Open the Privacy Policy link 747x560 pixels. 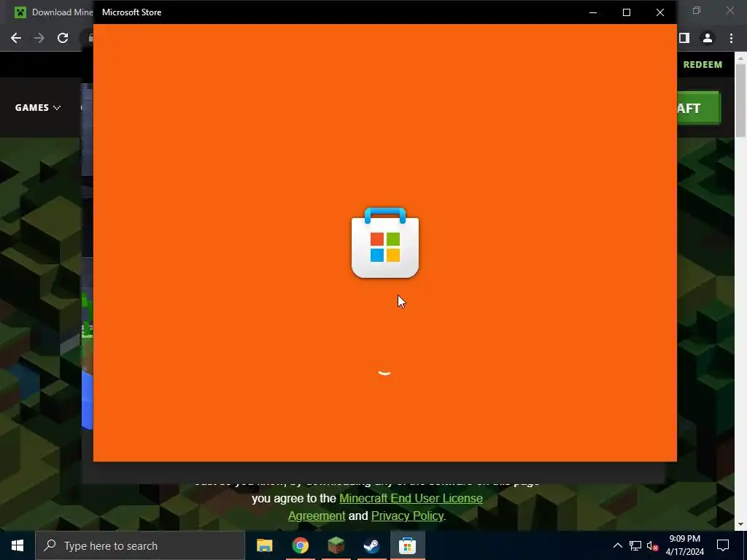tap(407, 516)
